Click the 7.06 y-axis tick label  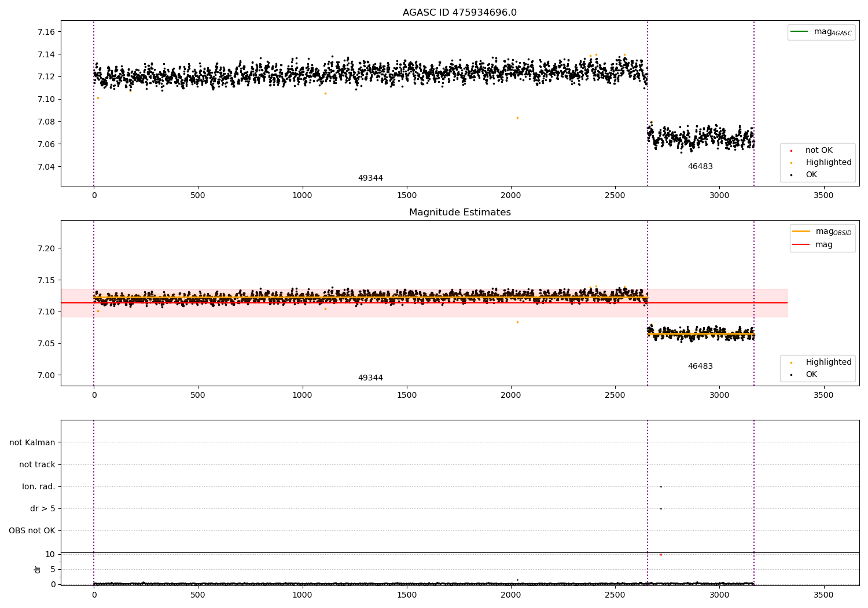46,144
